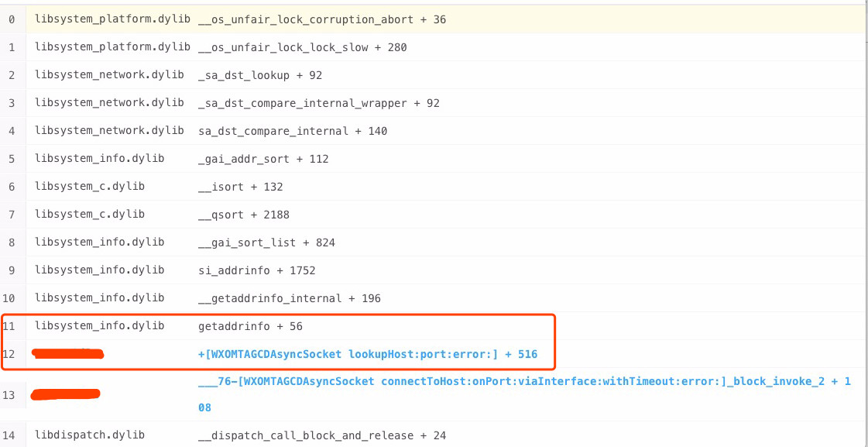Click __qsort + 2188 frame text
The height and width of the screenshot is (447, 868).
pos(244,215)
